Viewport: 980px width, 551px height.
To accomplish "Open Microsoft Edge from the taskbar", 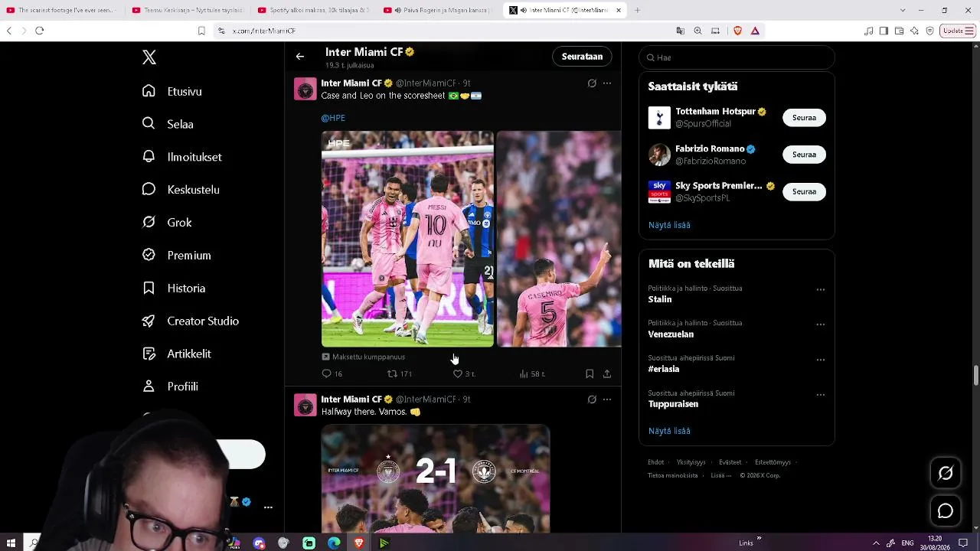I will (x=334, y=543).
